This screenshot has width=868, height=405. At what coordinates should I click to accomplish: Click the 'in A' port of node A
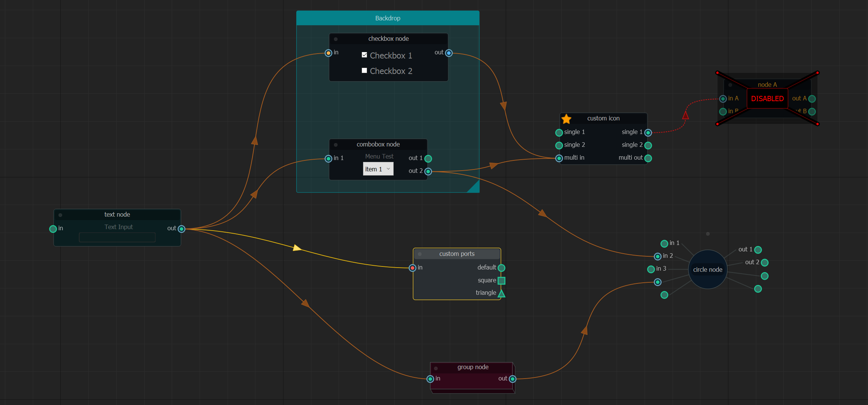pyautogui.click(x=723, y=99)
